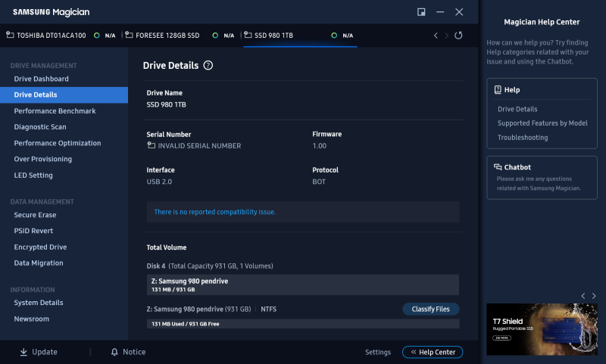Open PSID Revert
Image resolution: width=606 pixels, height=364 pixels.
pyautogui.click(x=33, y=231)
